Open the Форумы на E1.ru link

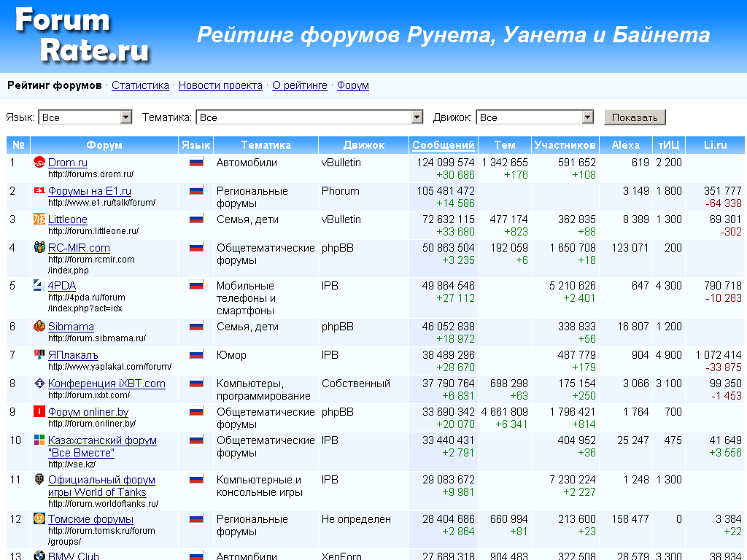pyautogui.click(x=90, y=191)
